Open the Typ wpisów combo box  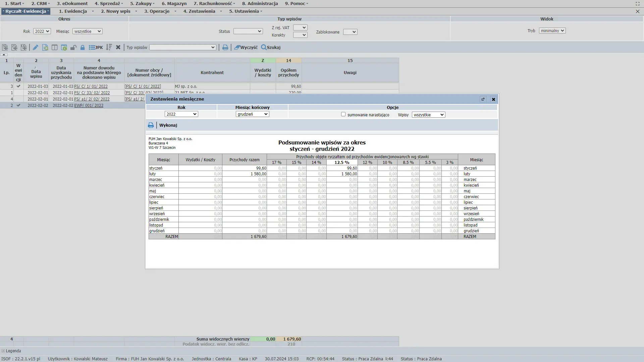pyautogui.click(x=182, y=48)
